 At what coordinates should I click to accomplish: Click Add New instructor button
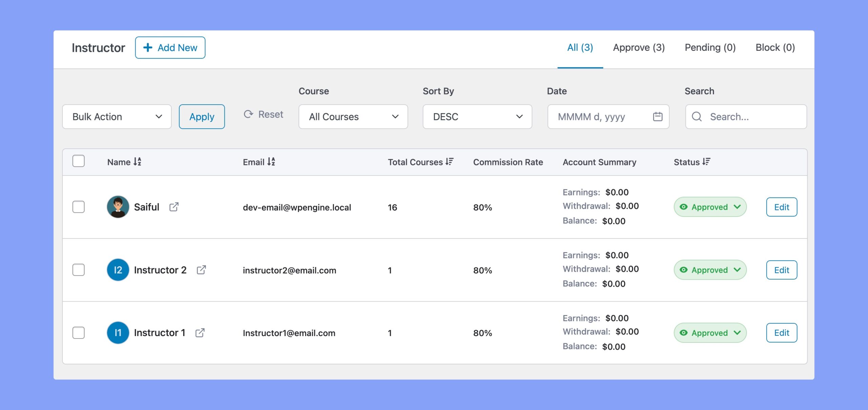[170, 47]
